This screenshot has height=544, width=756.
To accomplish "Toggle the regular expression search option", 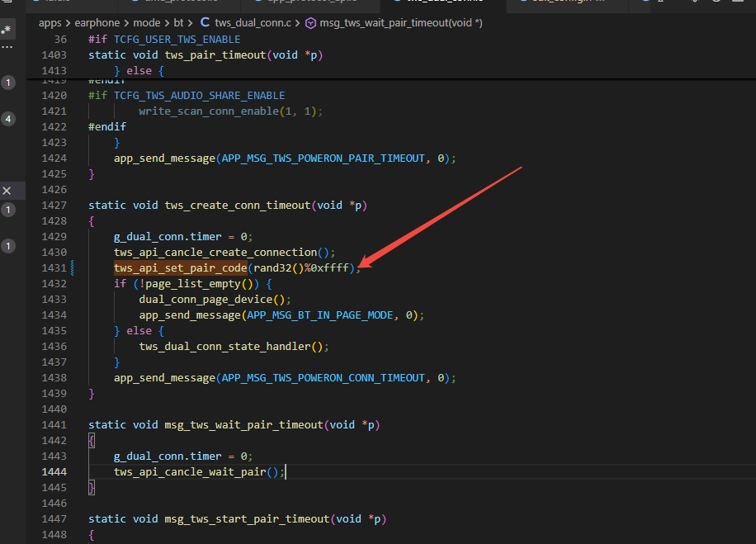I will 7,30.
